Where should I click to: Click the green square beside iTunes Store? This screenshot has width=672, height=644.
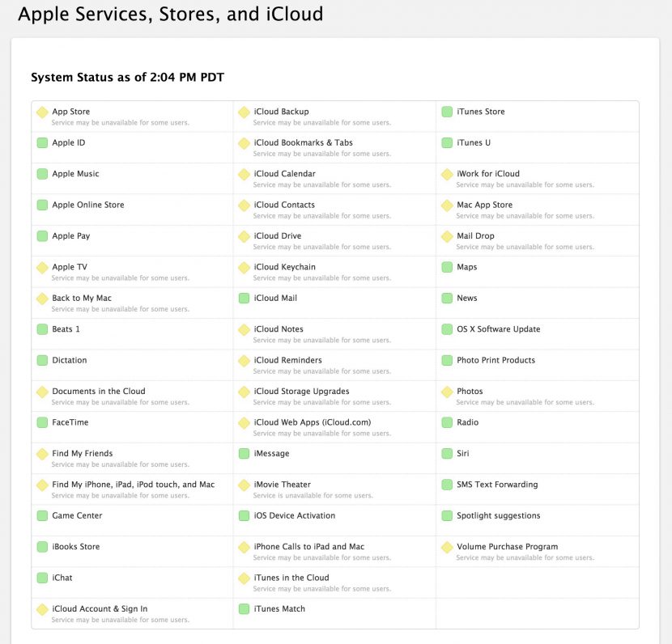pos(447,112)
